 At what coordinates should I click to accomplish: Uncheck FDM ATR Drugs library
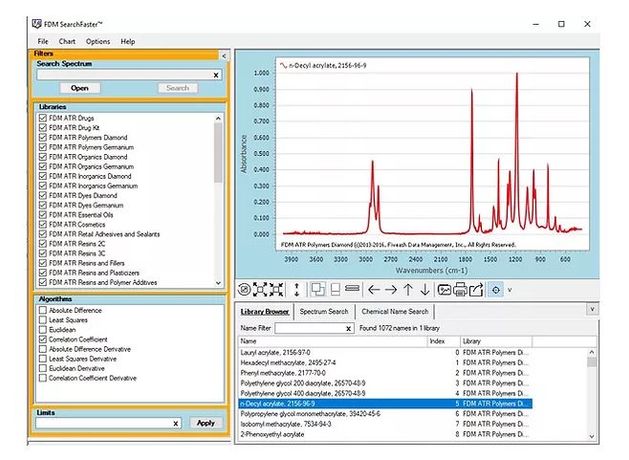click(x=43, y=118)
